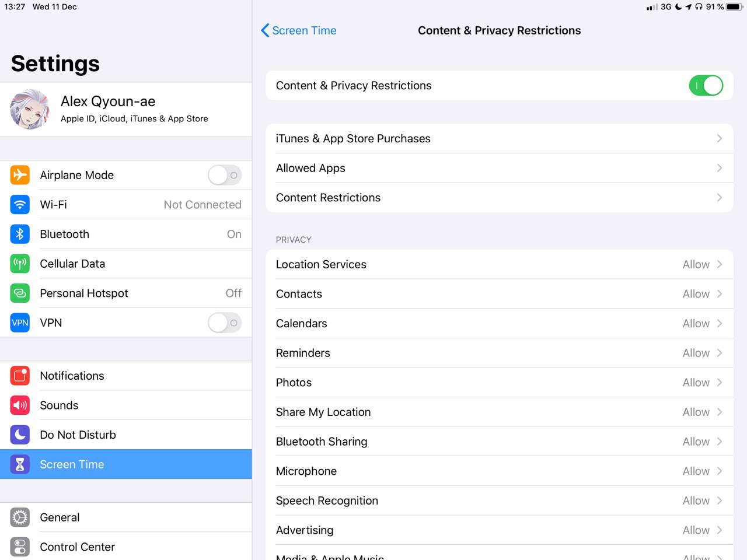Tap the Screen Time hourglass icon
The width and height of the screenshot is (747, 560).
(x=20, y=464)
